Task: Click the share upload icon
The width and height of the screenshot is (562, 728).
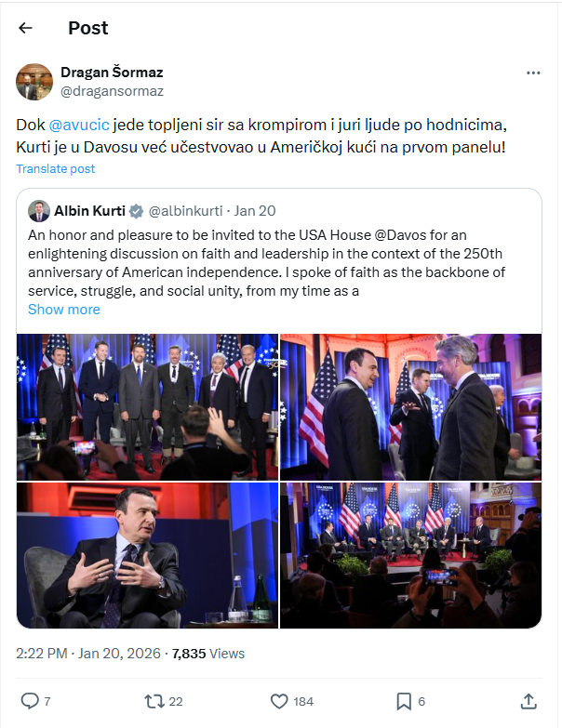Action: click(529, 701)
